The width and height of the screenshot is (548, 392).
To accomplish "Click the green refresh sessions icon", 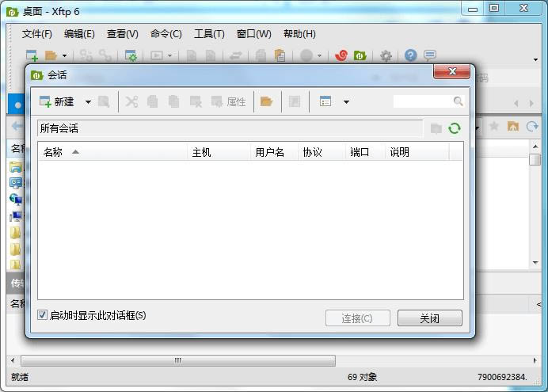I will tap(455, 128).
